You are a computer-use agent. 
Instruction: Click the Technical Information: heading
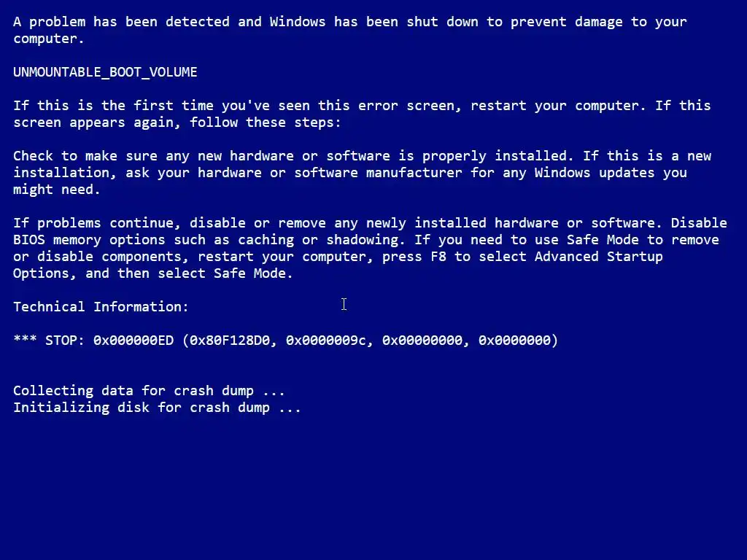101,306
